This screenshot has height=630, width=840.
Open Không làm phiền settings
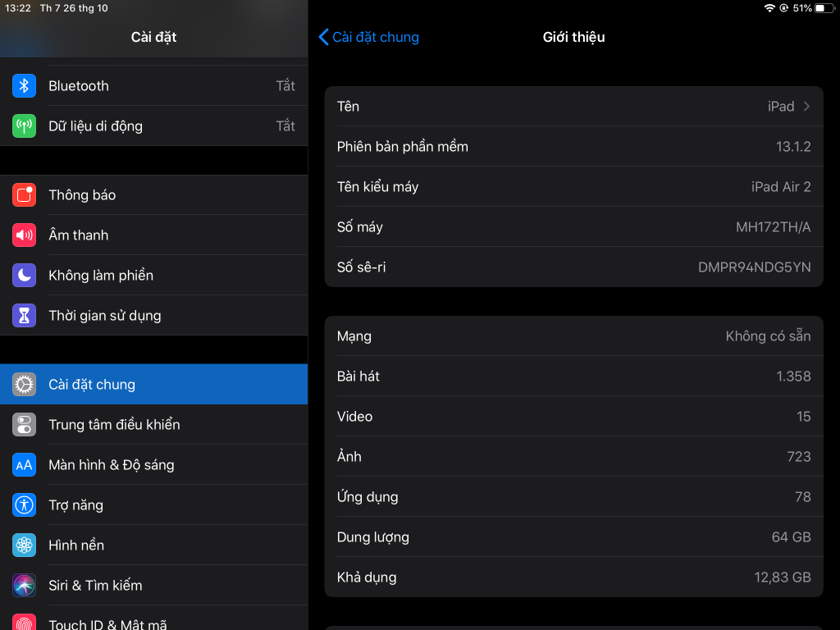click(153, 276)
